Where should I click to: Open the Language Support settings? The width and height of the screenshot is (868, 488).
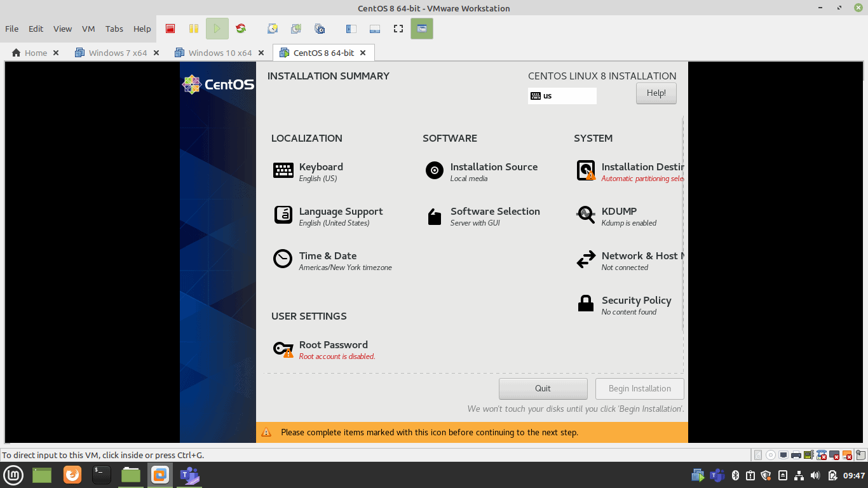(328, 216)
